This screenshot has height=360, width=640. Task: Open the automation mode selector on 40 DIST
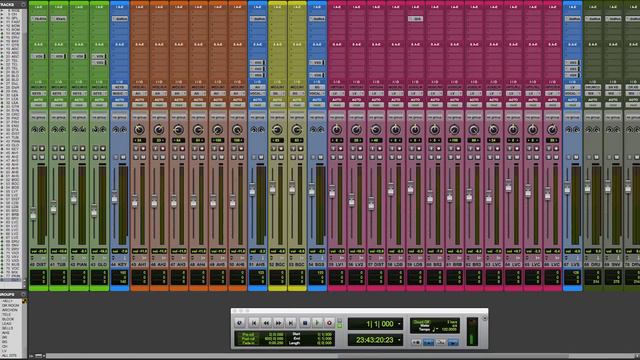pos(38,105)
